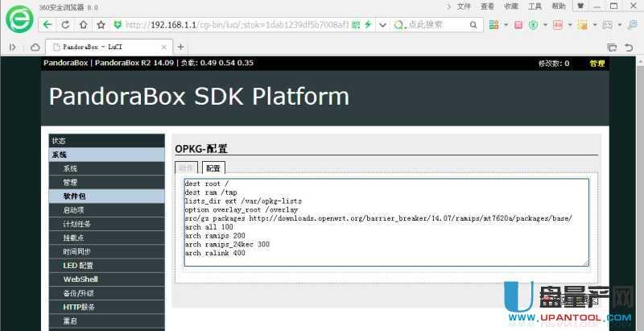Click the gray screenshot extension icon

[607, 25]
